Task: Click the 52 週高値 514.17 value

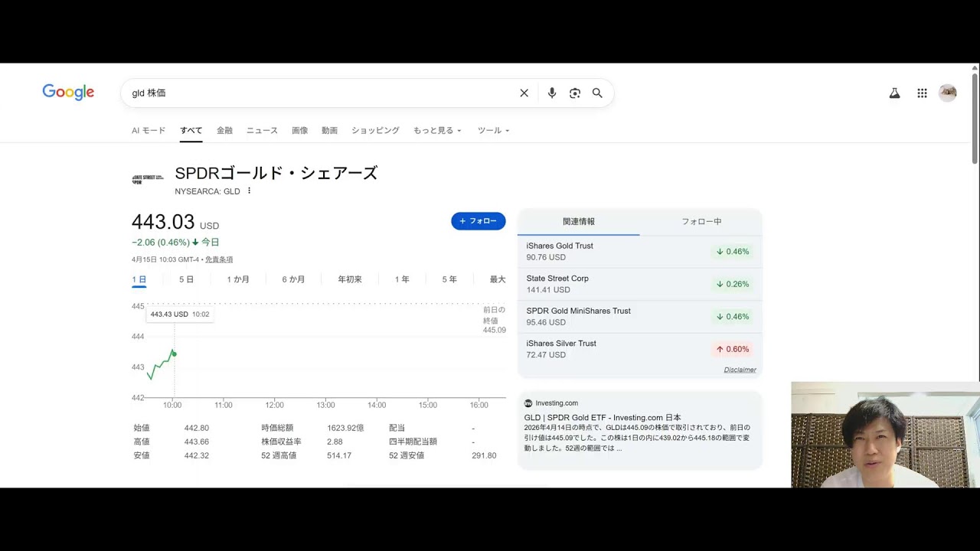Action: coord(339,455)
